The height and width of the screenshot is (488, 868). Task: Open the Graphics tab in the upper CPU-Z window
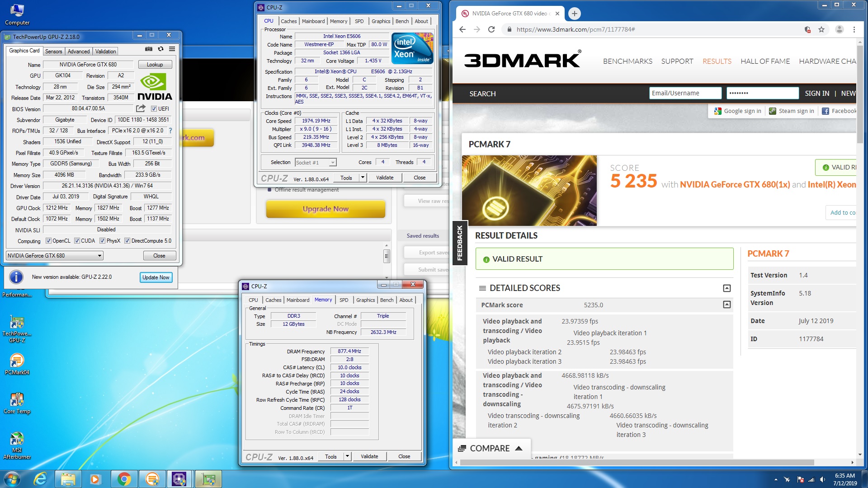381,21
